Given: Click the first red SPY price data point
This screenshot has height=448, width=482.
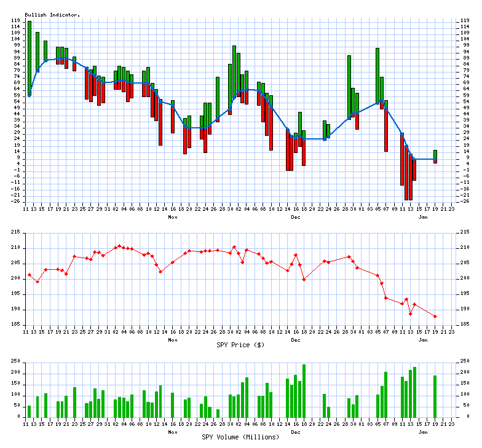Looking at the screenshot, I should (x=29, y=275).
